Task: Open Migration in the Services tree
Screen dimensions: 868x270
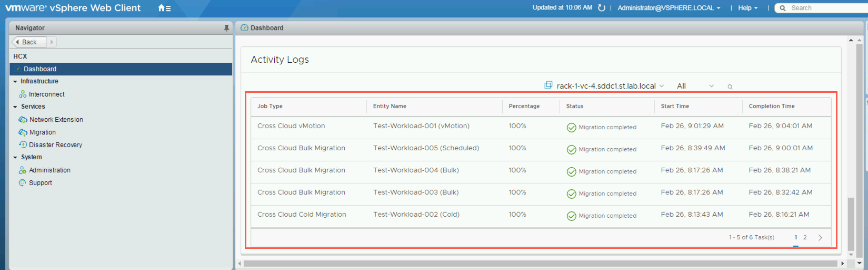Action: (x=42, y=132)
